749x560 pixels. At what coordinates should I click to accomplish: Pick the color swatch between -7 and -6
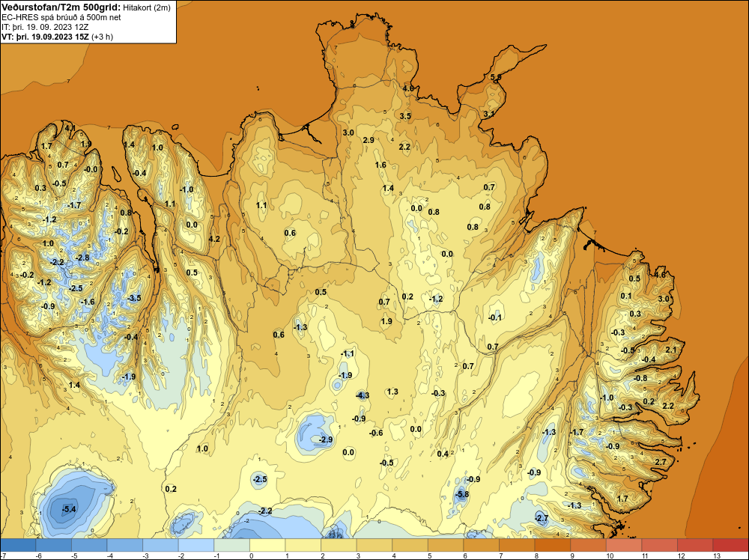(x=18, y=545)
